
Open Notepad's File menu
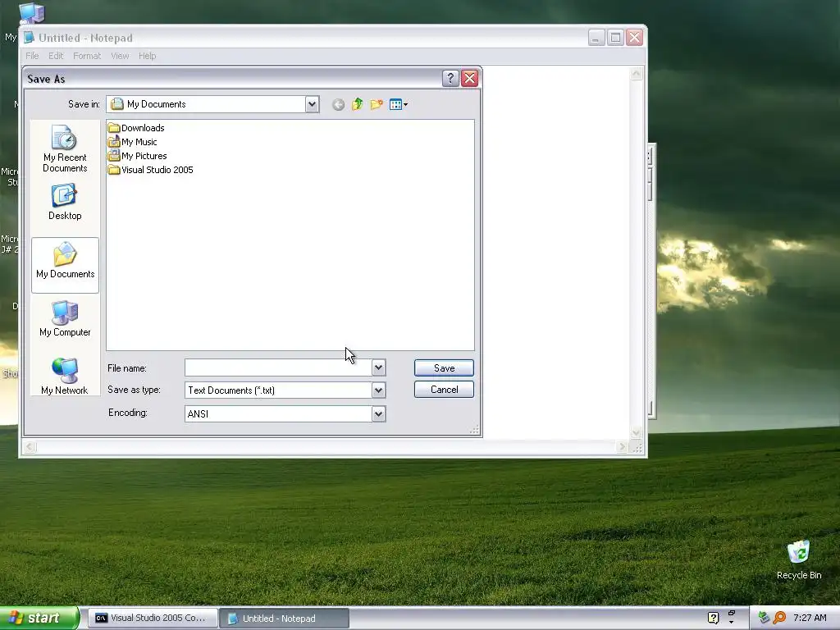click(32, 56)
